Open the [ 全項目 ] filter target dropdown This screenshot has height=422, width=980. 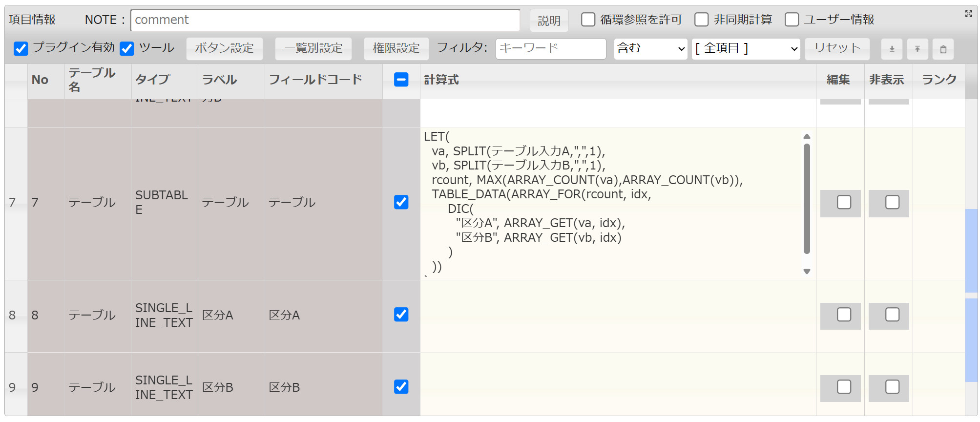coord(746,49)
